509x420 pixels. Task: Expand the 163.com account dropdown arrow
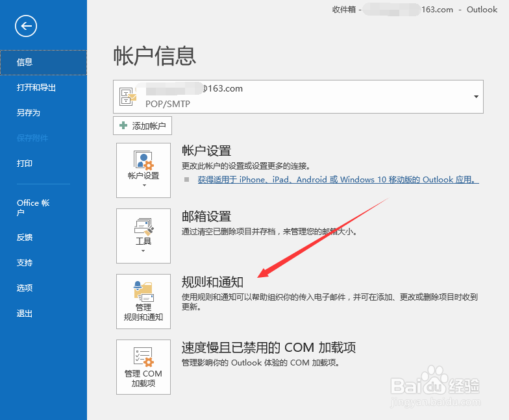click(x=476, y=97)
